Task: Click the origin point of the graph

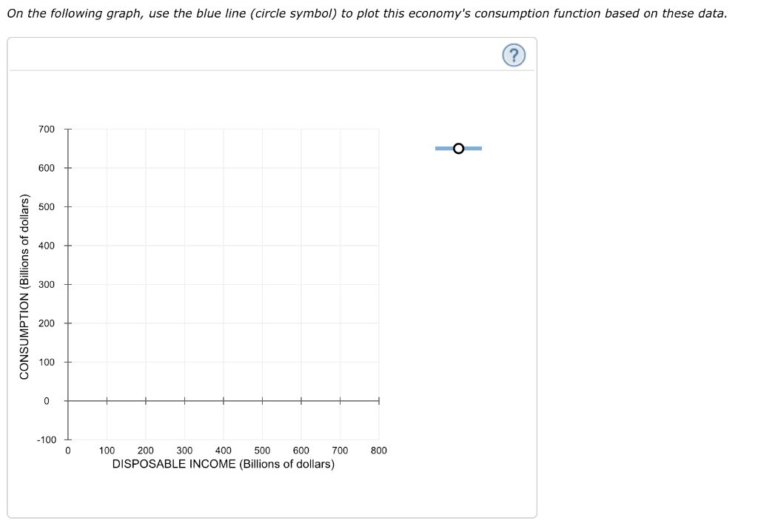Action: 69,400
